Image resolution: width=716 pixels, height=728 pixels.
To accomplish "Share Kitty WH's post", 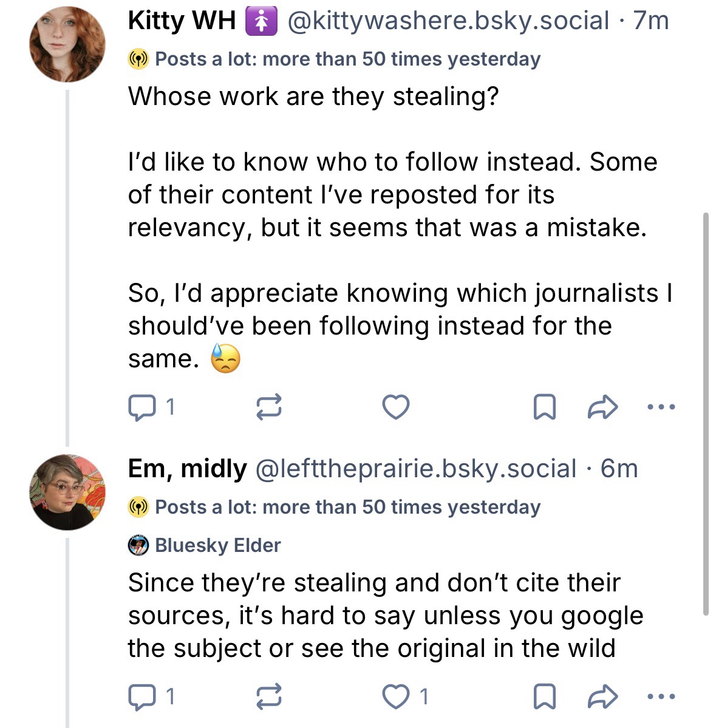I will tap(603, 407).
